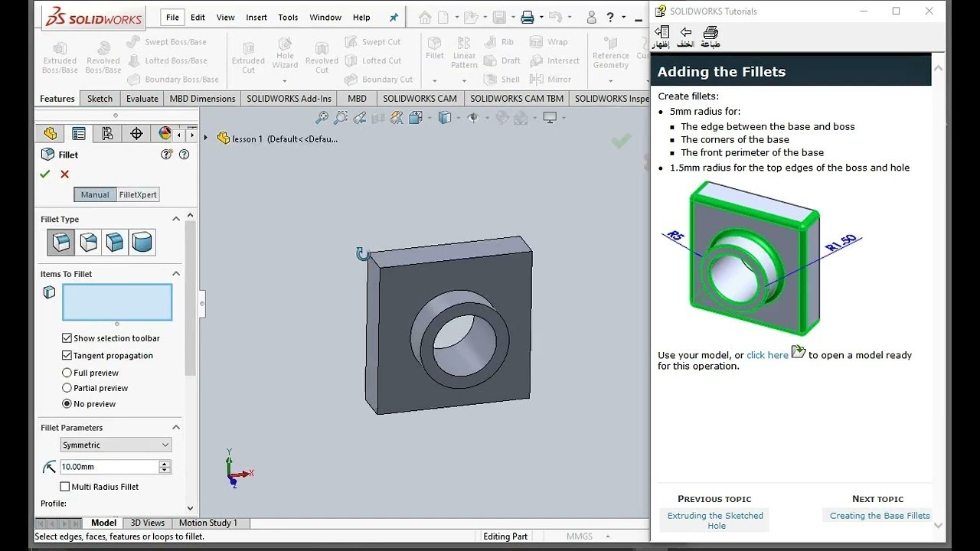
Task: Switch to FilletXpert mode
Action: 138,194
